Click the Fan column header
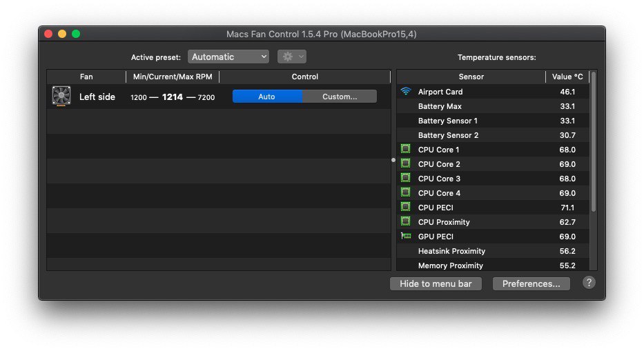 coord(86,77)
